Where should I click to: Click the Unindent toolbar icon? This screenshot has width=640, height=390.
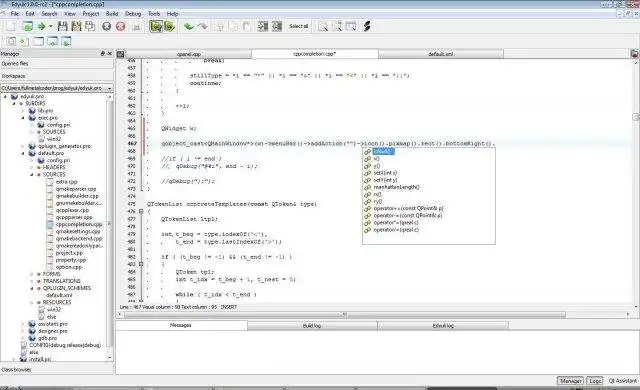pyautogui.click(x=277, y=27)
